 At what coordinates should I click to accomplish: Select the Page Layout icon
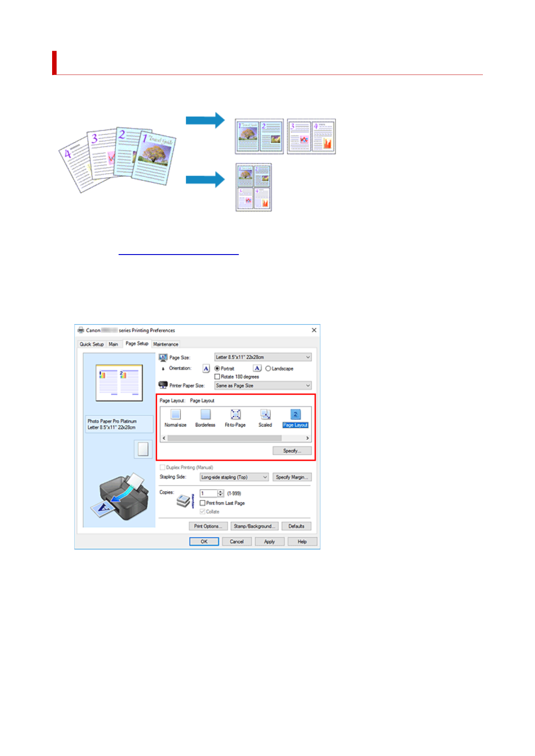click(x=295, y=414)
